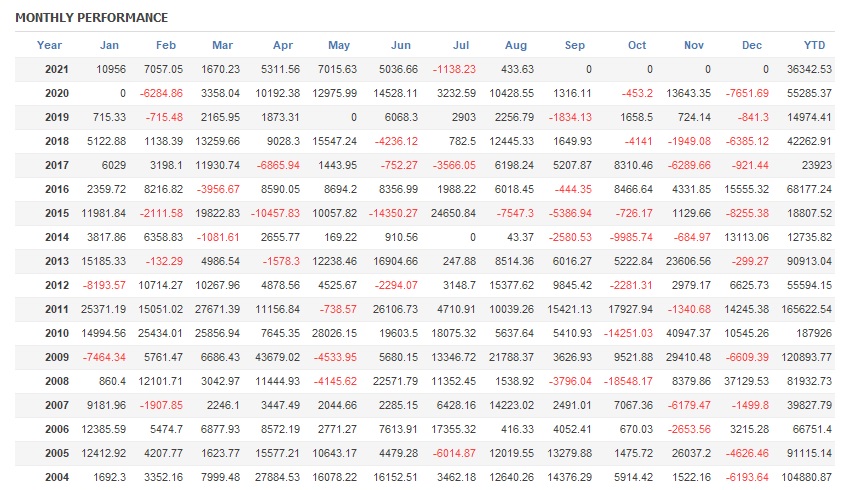Click the Year column header
The image size is (847, 490).
click(x=49, y=45)
